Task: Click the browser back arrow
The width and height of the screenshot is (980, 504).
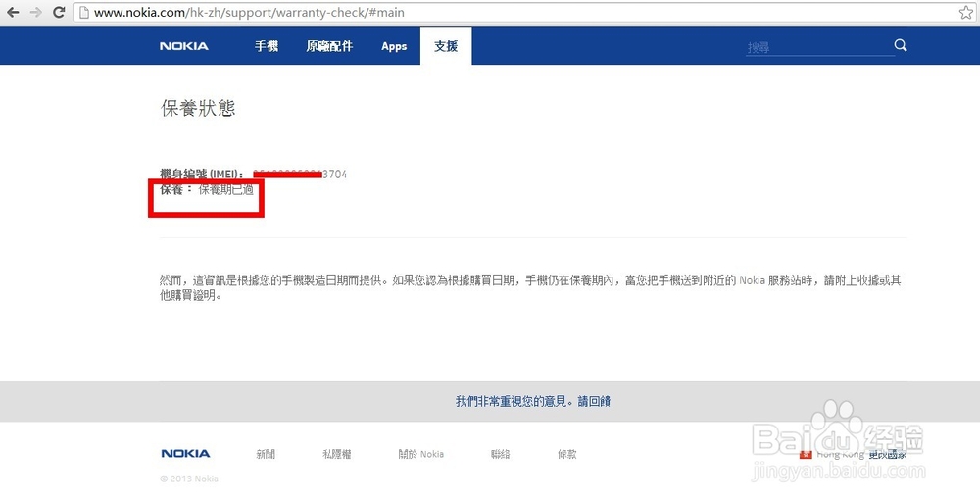Action: coord(13,12)
